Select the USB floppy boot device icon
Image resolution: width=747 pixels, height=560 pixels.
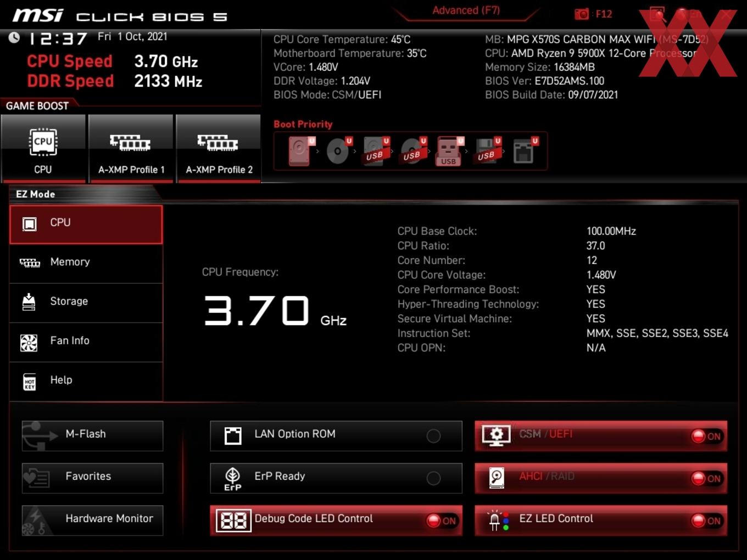pos(488,151)
